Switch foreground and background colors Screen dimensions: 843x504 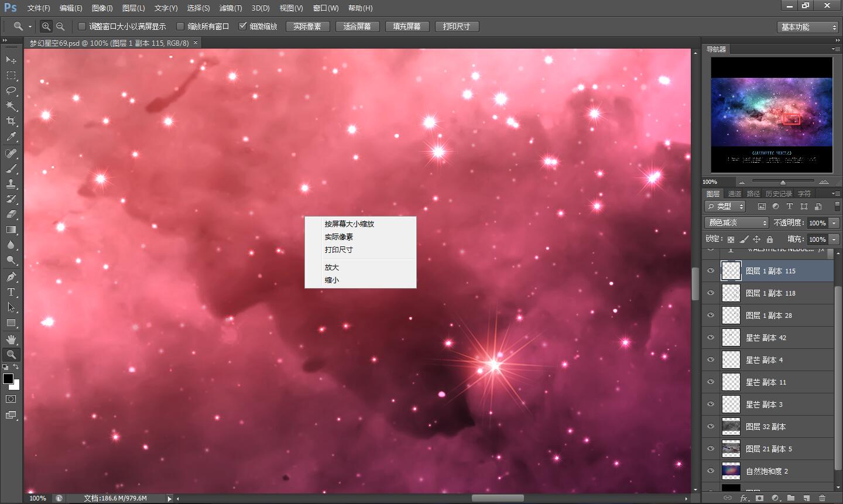16,367
